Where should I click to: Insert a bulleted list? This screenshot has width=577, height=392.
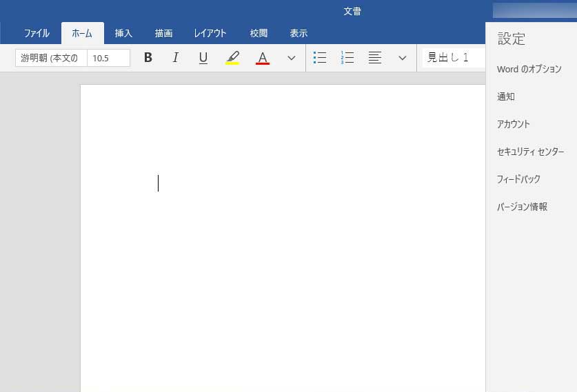[320, 58]
